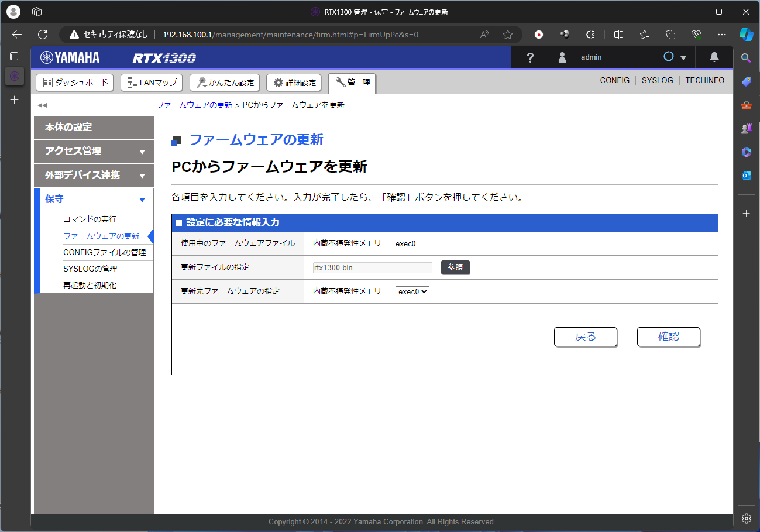Click the Edge profile avatar icon
The width and height of the screenshot is (760, 532).
(x=13, y=11)
